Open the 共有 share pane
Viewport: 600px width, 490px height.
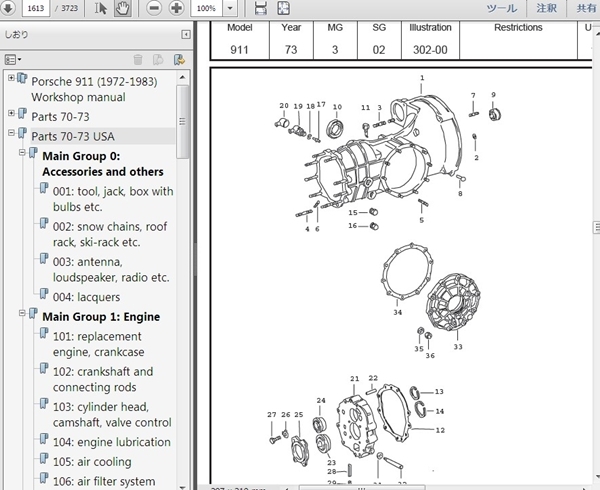[586, 8]
